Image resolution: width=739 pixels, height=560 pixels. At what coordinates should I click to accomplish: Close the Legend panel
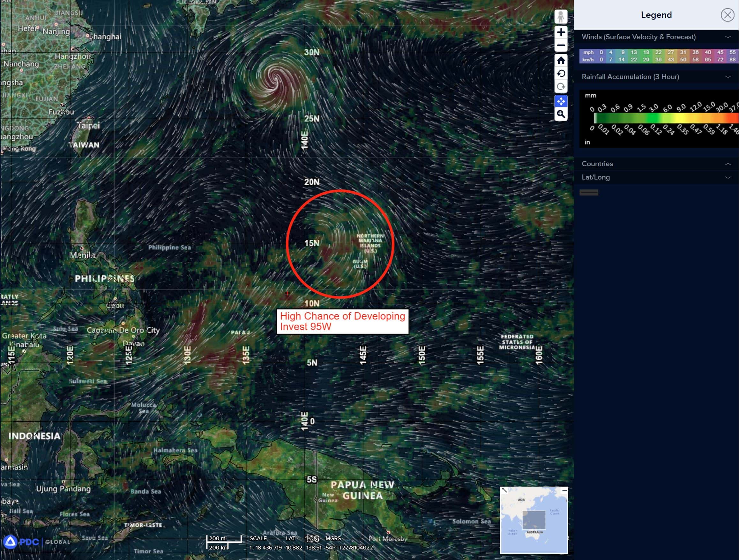tap(727, 15)
